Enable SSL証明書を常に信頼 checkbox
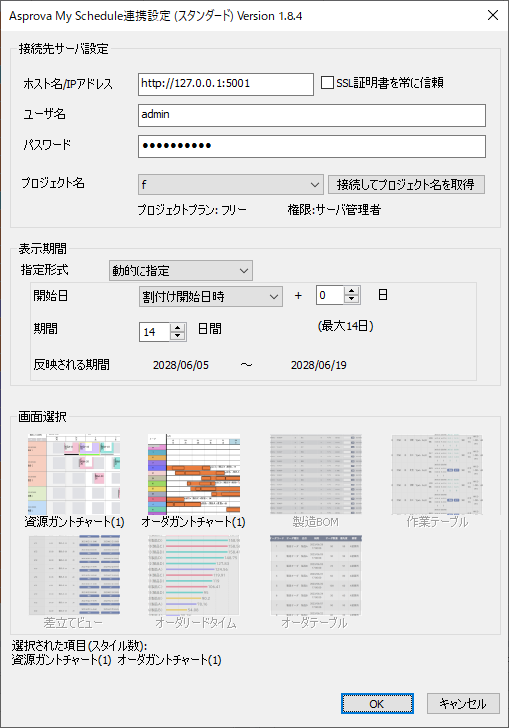Viewport: 509px width, 728px height. coord(327,83)
